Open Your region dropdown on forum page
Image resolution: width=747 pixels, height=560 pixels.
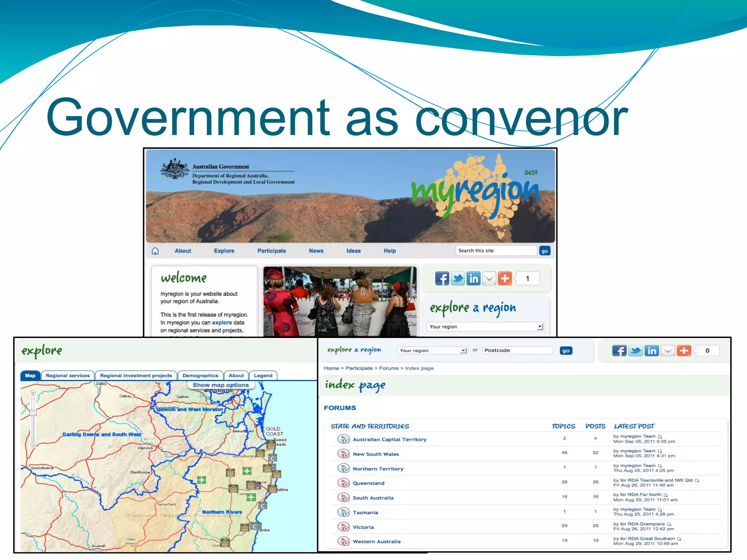(x=432, y=350)
